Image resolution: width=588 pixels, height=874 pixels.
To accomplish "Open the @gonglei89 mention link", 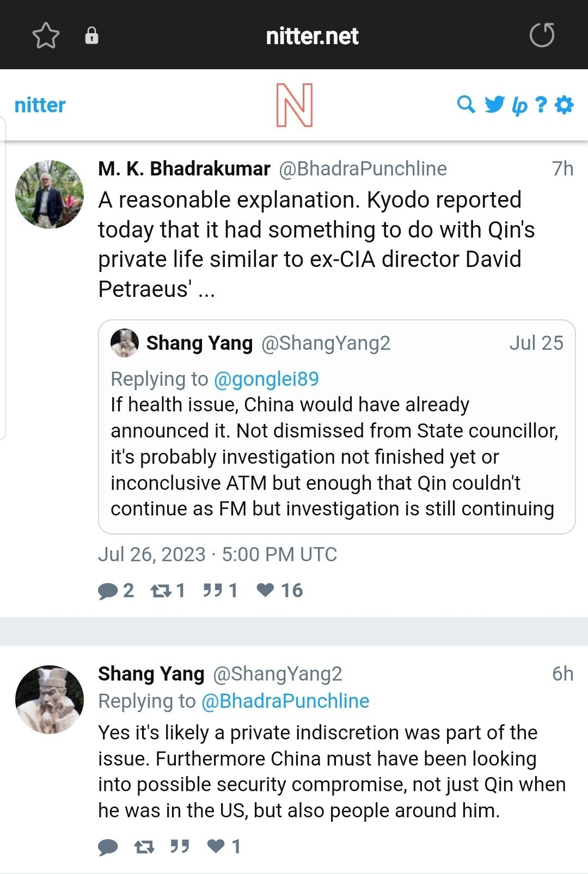I will point(266,379).
